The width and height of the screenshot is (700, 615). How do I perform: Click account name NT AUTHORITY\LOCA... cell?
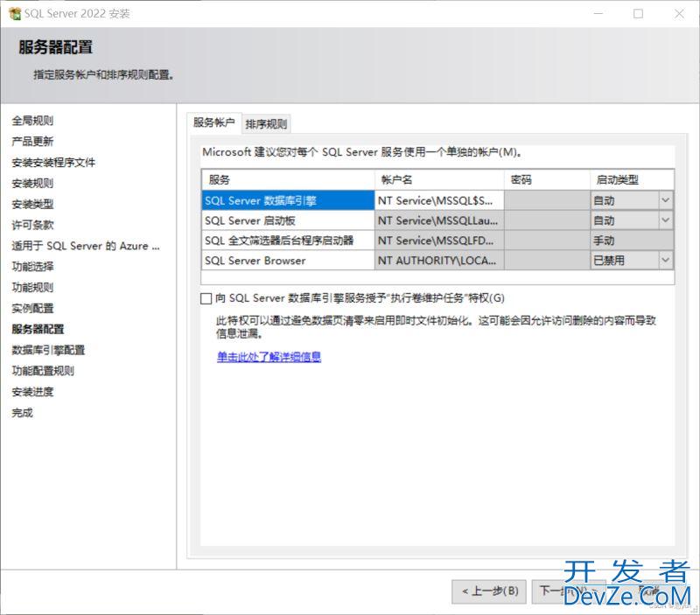pos(439,260)
